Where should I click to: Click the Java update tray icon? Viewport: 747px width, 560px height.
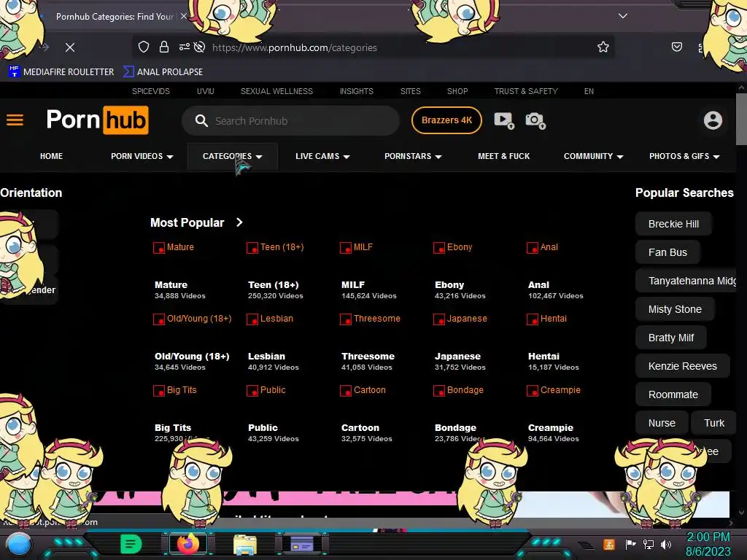click(x=608, y=544)
